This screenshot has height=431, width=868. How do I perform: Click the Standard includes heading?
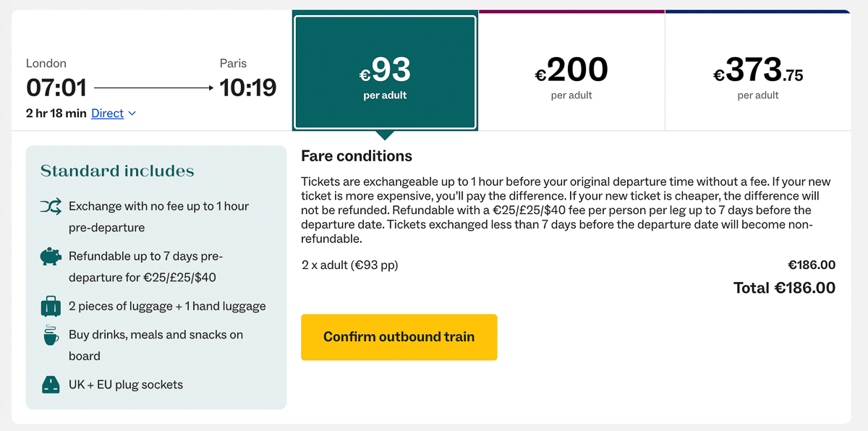coord(117,171)
